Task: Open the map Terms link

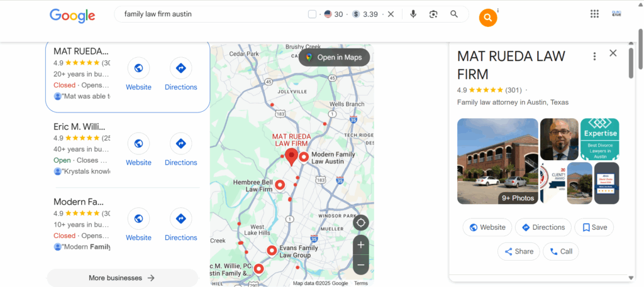Action: point(360,283)
